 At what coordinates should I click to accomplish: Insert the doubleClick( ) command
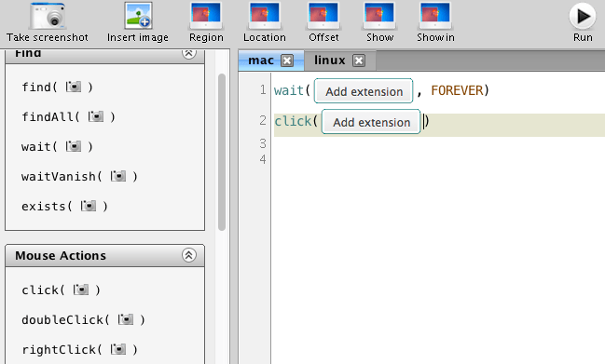coord(83,319)
